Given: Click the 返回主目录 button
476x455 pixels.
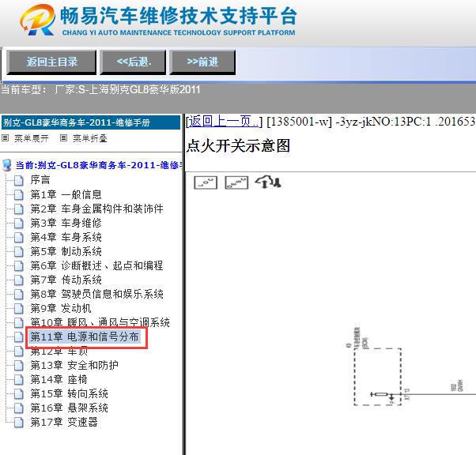Looking at the screenshot, I should 51,62.
